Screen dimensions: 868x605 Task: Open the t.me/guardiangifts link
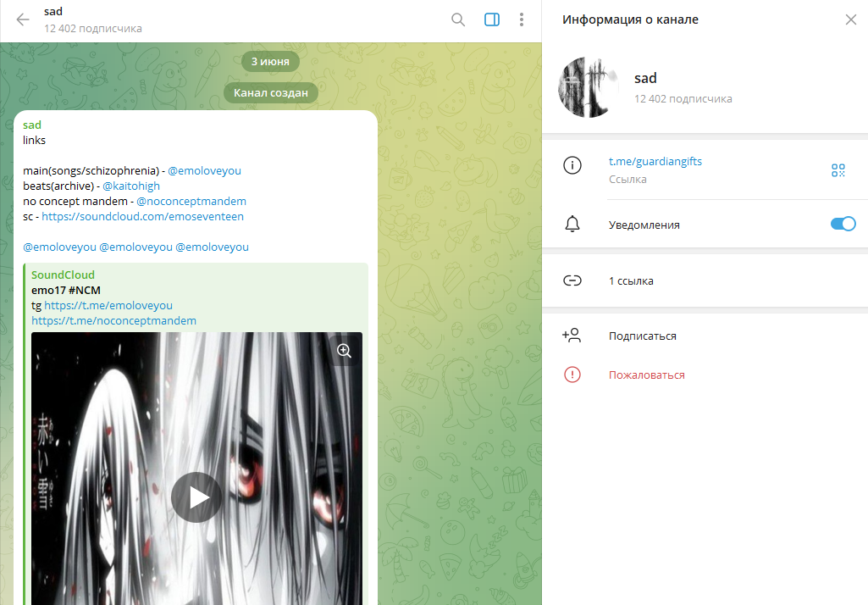pos(655,161)
